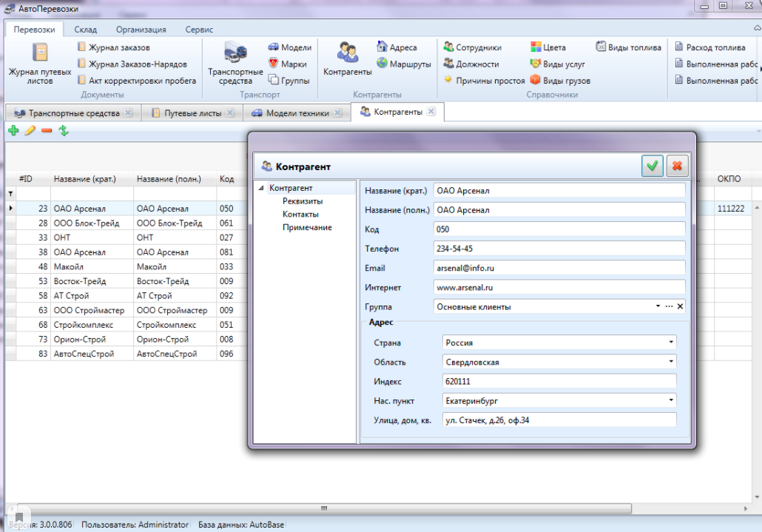Open the Группа dropdown arrow
The width and height of the screenshot is (762, 532).
(x=658, y=306)
